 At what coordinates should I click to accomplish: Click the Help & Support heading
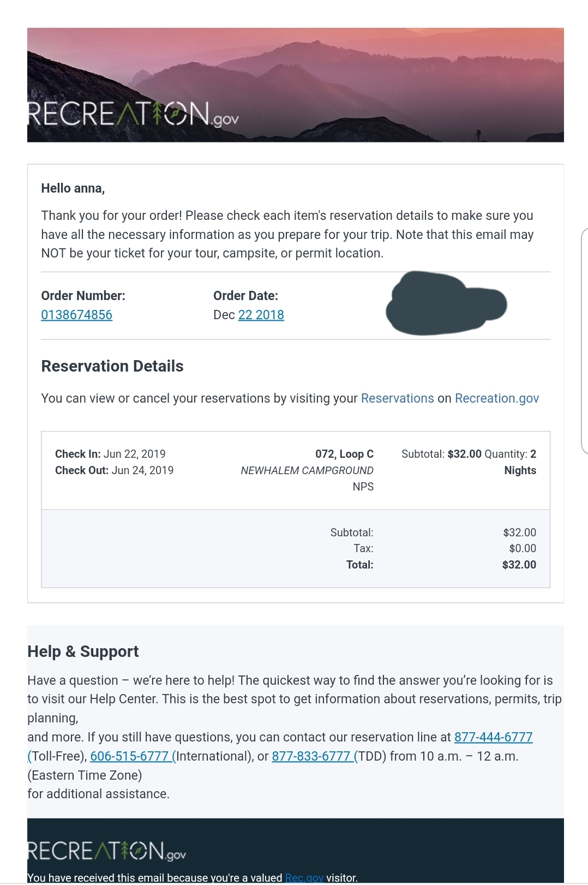coord(83,651)
